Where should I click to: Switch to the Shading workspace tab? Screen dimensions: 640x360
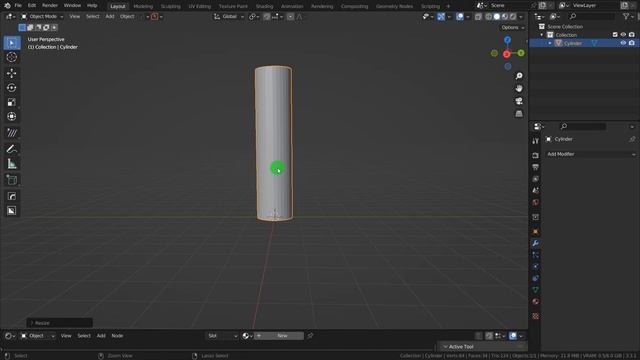click(264, 6)
